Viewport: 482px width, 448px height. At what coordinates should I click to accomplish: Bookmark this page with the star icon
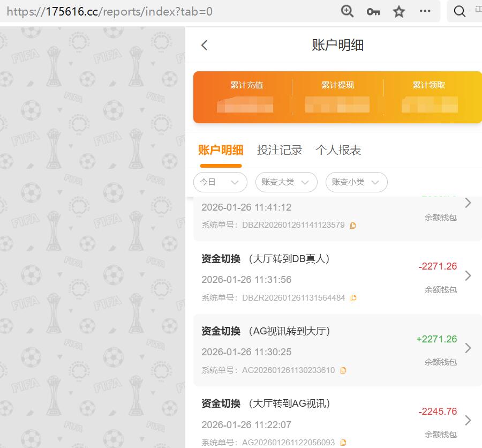pos(398,11)
